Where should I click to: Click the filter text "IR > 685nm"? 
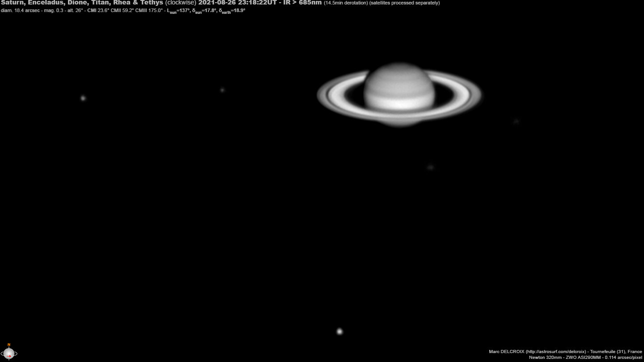point(303,3)
